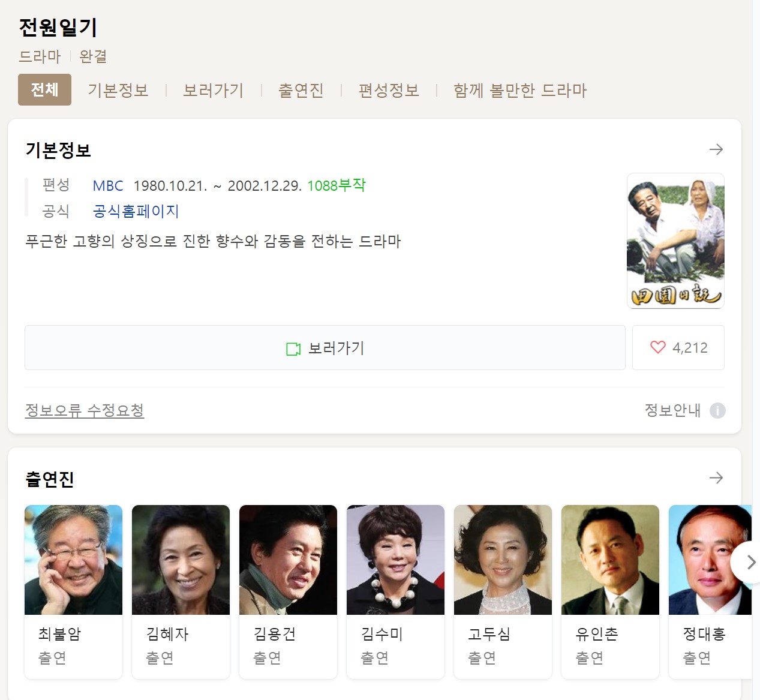The width and height of the screenshot is (760, 700).
Task: Click the green video icon beside 보러가기
Action: coord(293,349)
